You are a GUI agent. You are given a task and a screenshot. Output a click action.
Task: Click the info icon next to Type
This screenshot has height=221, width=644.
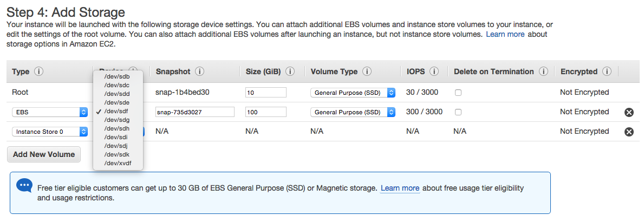point(38,71)
